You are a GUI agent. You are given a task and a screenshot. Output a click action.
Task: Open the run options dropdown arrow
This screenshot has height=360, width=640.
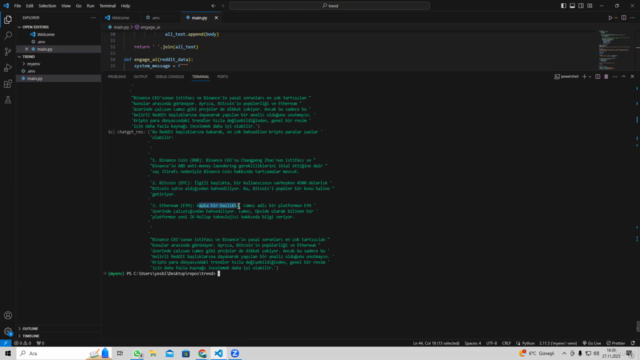point(616,18)
